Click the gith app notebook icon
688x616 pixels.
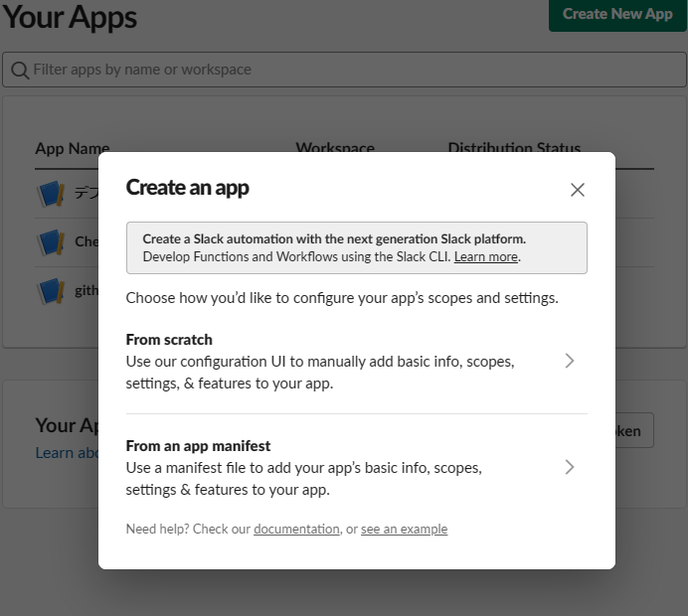click(x=51, y=291)
